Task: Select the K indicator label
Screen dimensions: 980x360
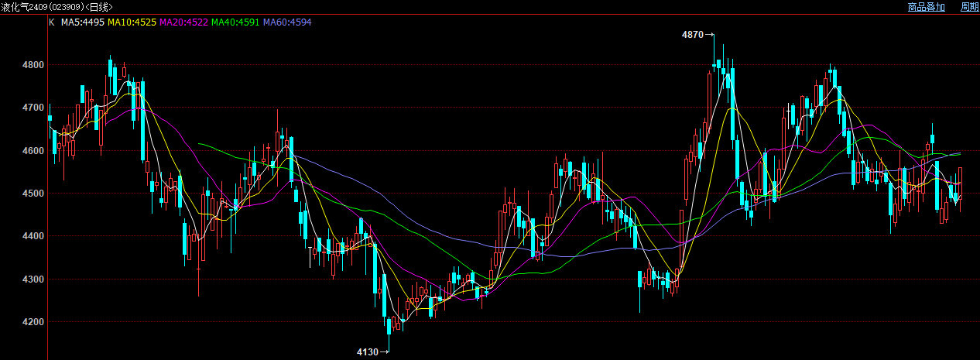Action: [x=52, y=22]
